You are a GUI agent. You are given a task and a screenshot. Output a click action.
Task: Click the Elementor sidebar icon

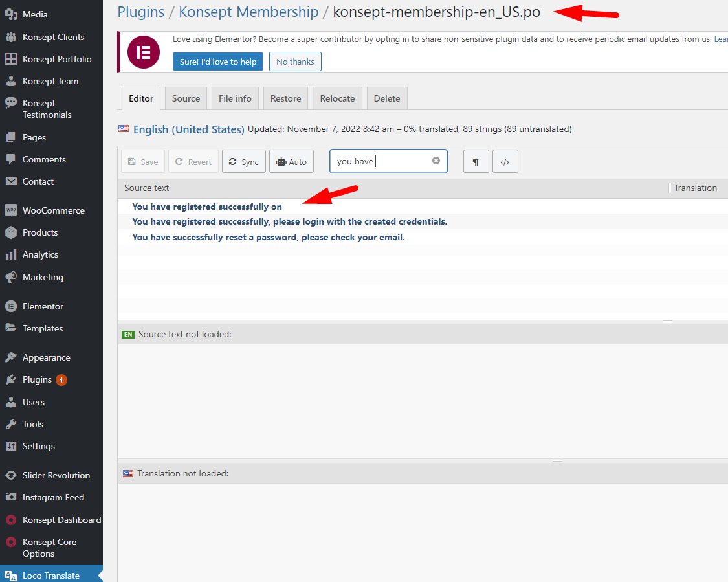coord(11,307)
